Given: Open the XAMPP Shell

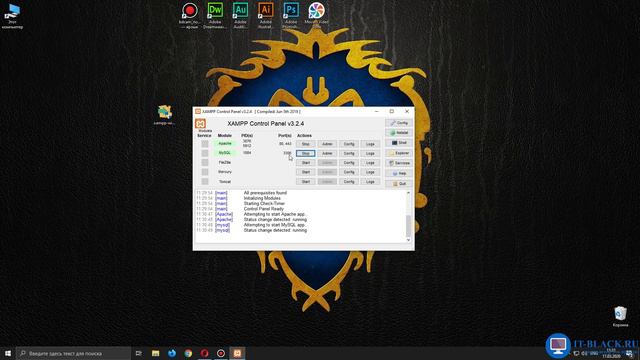Looking at the screenshot, I should tap(399, 143).
